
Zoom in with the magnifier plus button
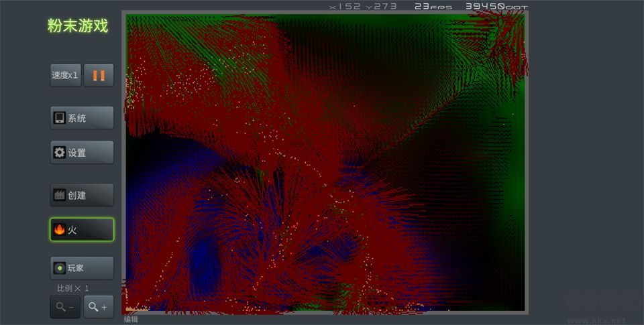(98, 307)
